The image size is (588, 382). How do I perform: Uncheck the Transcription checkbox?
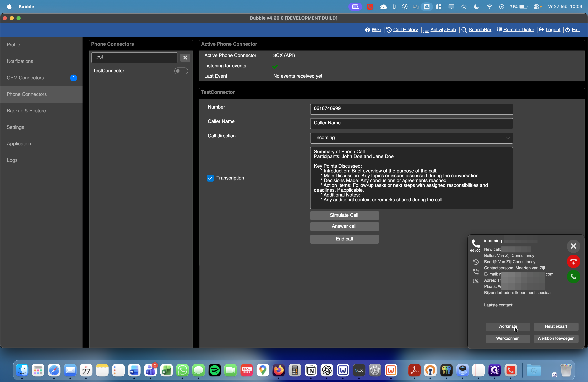click(210, 178)
